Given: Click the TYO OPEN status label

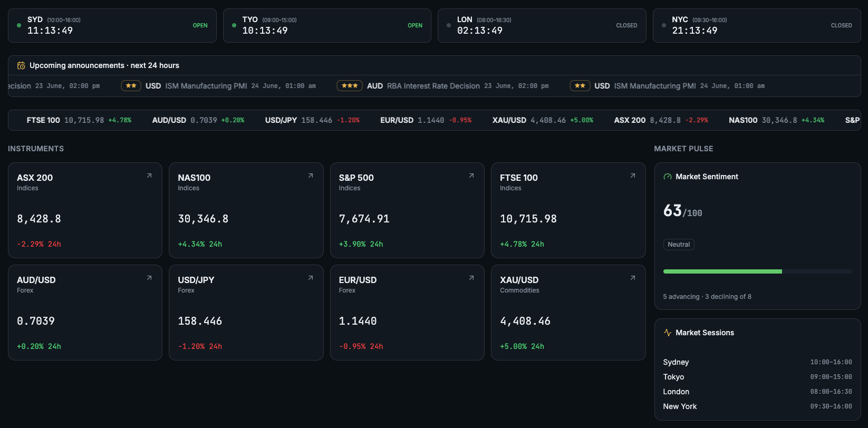Looking at the screenshot, I should (x=415, y=25).
